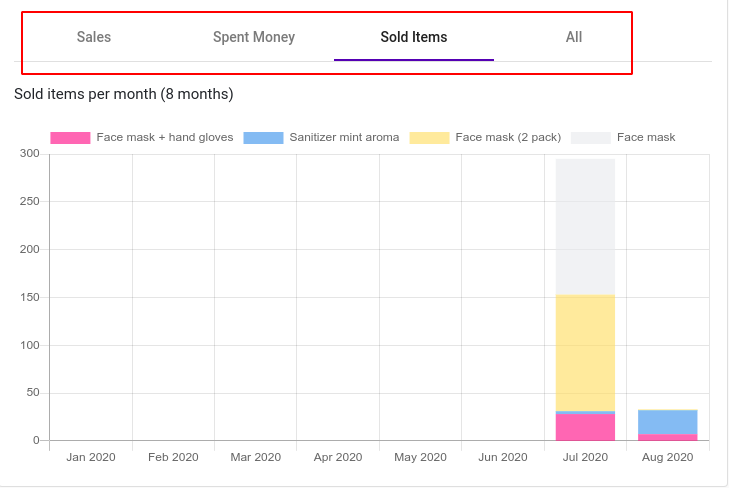Click the yellow bar segment in Jul 2020
Image resolution: width=729 pixels, height=488 pixels.
(585, 352)
